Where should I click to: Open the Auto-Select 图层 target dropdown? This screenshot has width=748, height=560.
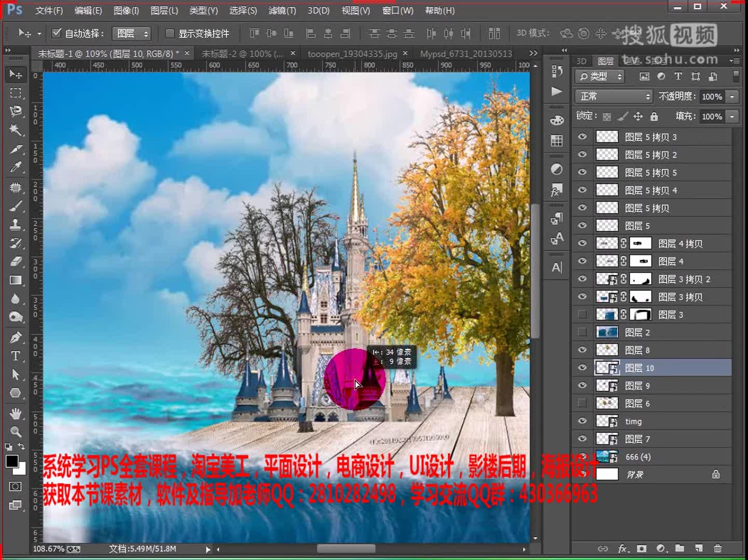click(x=133, y=34)
